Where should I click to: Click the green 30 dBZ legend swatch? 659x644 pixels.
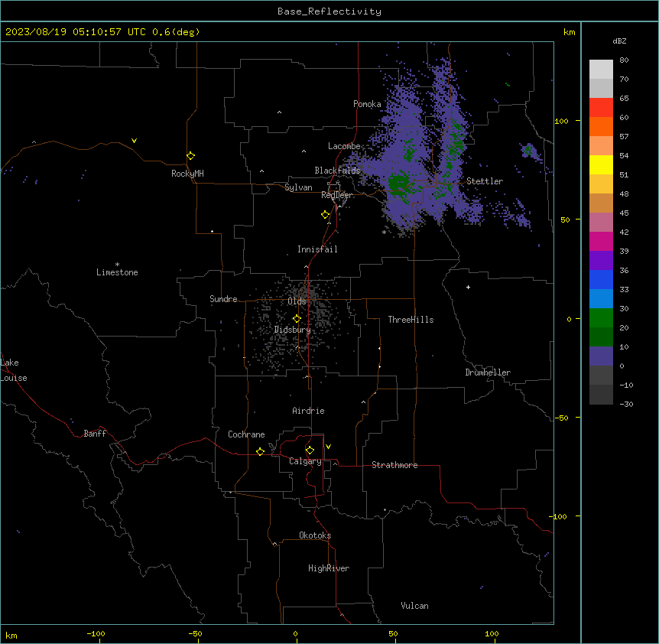[601, 318]
